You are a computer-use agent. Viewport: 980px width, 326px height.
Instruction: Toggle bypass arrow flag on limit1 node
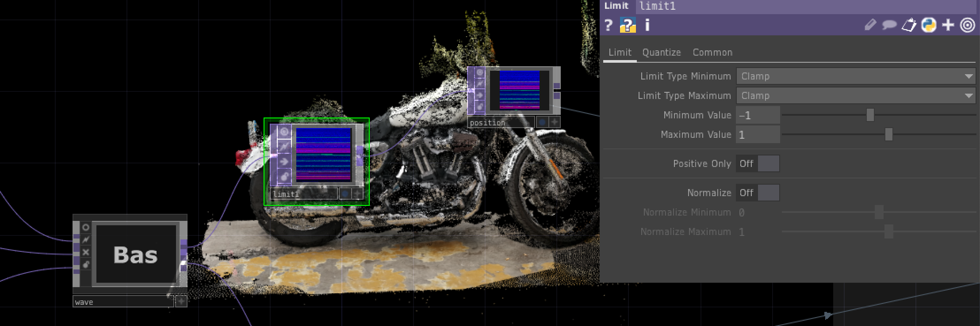(x=284, y=161)
